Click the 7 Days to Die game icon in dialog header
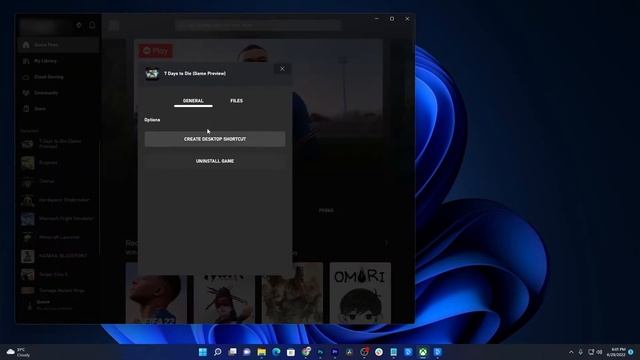 152,74
